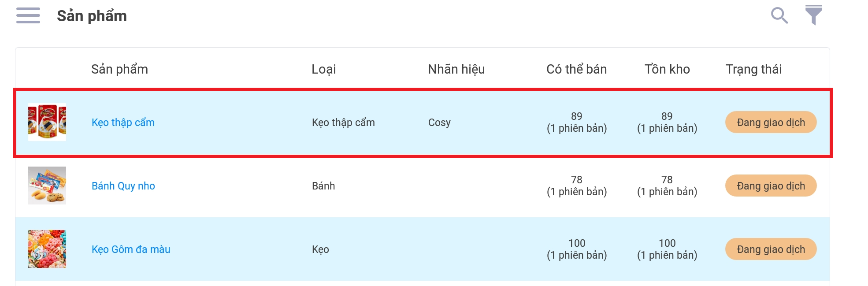
Task: Click the Sản phẩm column header
Action: (x=119, y=69)
